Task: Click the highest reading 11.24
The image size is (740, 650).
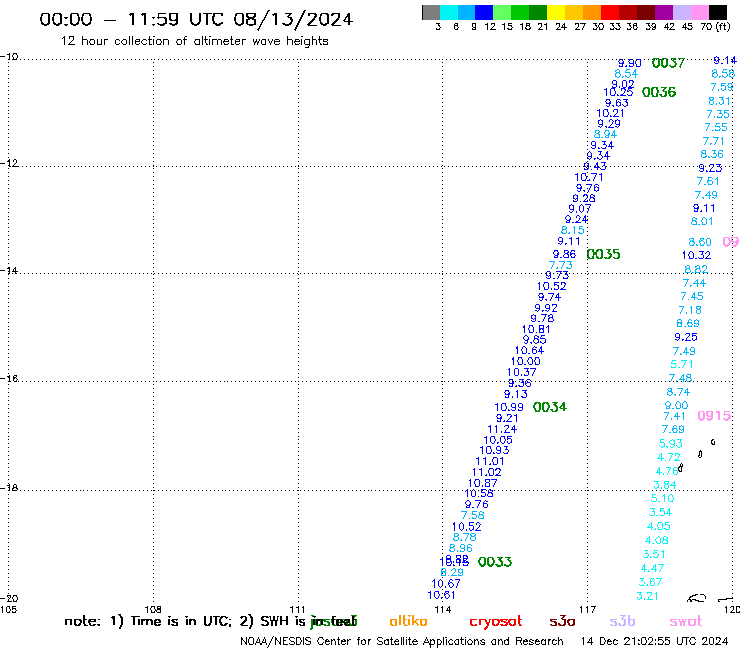Action: [x=502, y=429]
